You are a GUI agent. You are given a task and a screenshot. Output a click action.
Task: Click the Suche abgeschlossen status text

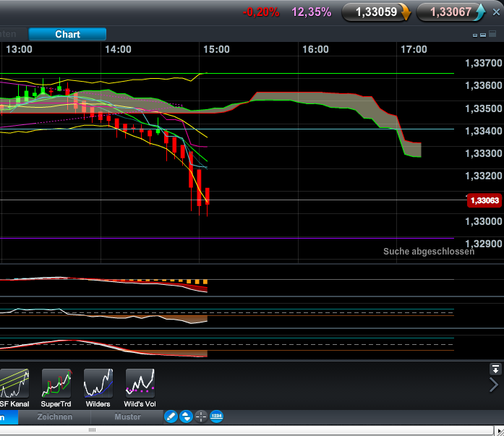tap(429, 252)
